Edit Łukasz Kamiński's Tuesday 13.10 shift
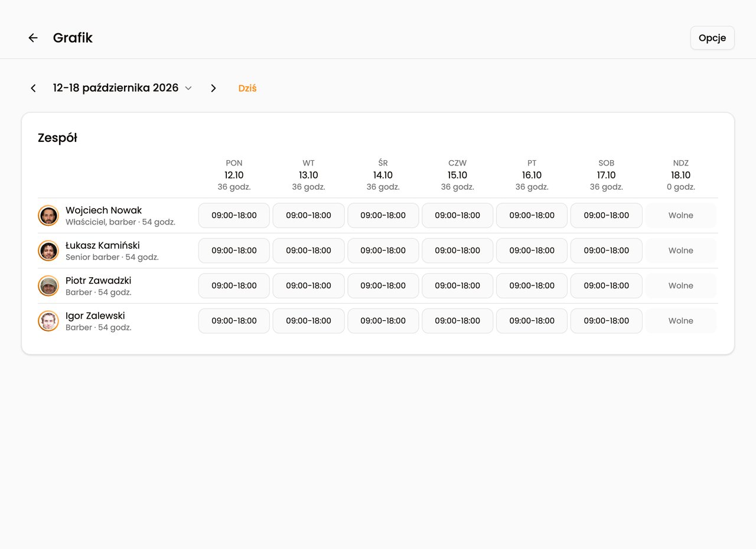The image size is (756, 549). click(308, 251)
